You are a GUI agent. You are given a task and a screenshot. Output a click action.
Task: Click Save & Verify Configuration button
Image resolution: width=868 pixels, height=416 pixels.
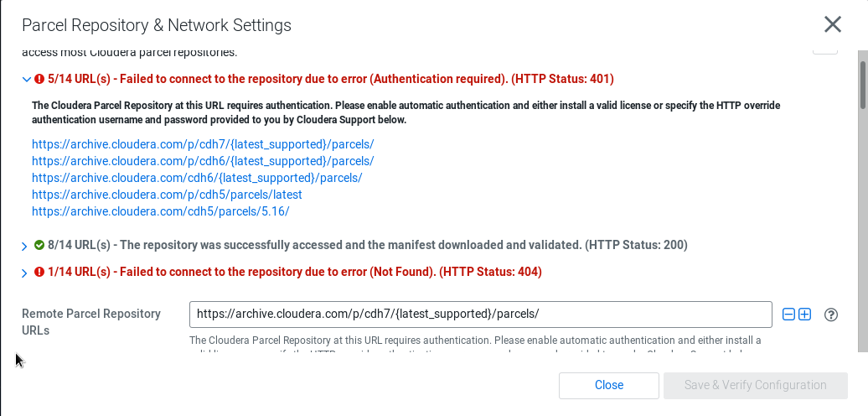(756, 386)
